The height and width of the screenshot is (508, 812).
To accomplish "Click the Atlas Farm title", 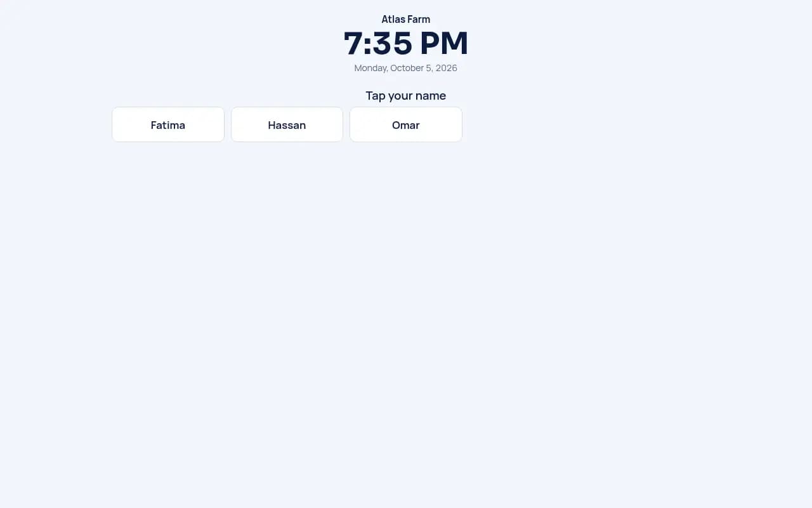I will point(406,20).
